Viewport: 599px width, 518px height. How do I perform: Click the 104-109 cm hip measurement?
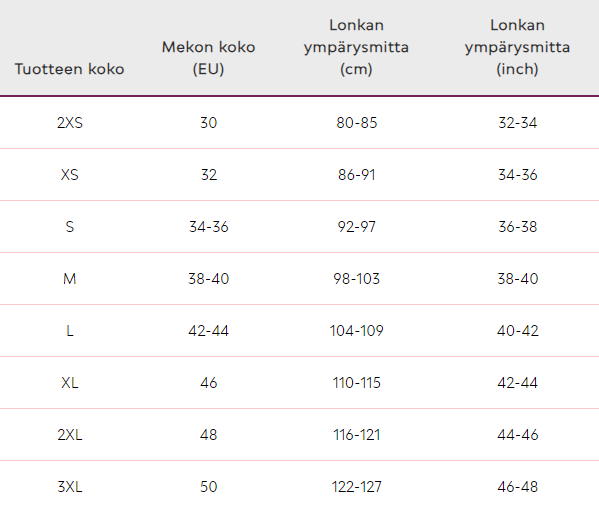[x=356, y=330]
